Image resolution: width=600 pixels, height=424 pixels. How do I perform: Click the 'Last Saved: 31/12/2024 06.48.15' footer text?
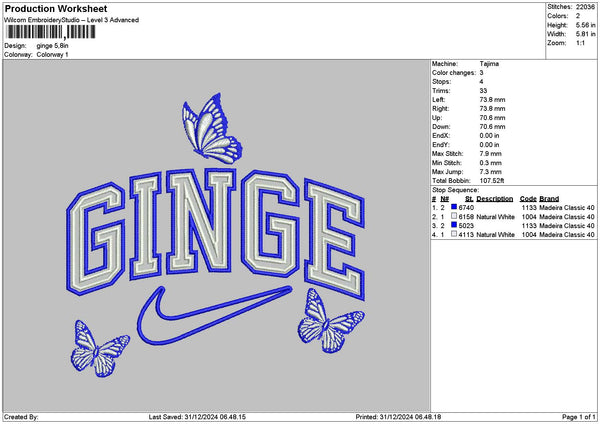pos(197,417)
